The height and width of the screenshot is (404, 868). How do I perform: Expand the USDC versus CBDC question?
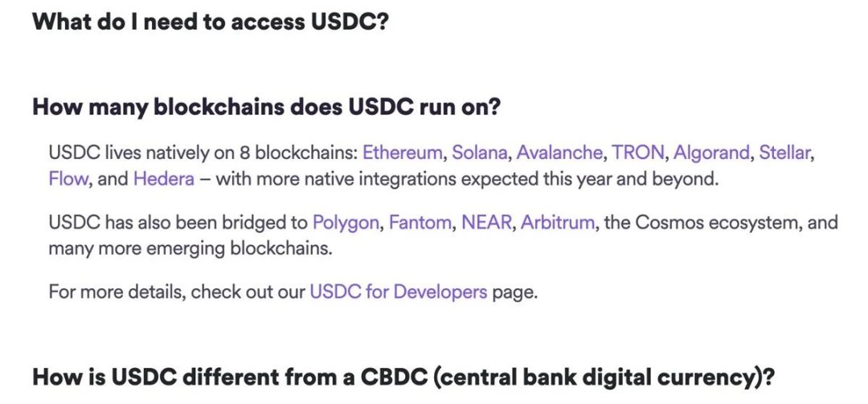pos(403,376)
